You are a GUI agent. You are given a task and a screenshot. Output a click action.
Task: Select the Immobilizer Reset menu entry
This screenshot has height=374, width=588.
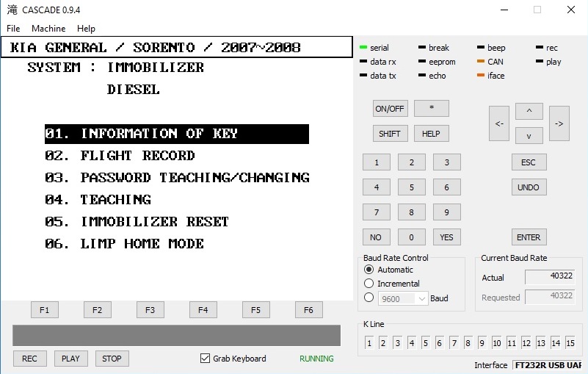coord(154,222)
